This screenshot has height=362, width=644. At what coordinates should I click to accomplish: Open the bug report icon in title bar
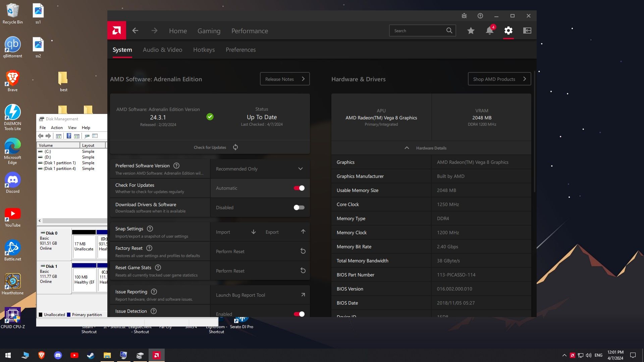pos(464,16)
